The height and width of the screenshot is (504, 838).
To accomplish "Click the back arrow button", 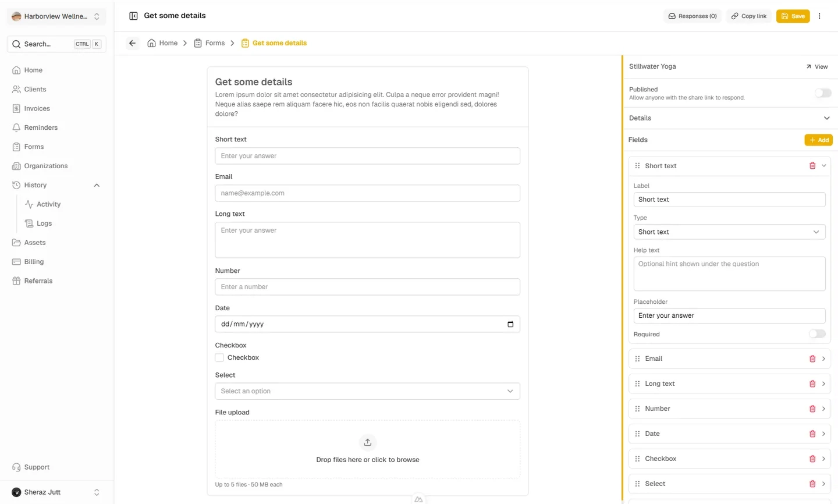I will coord(133,43).
